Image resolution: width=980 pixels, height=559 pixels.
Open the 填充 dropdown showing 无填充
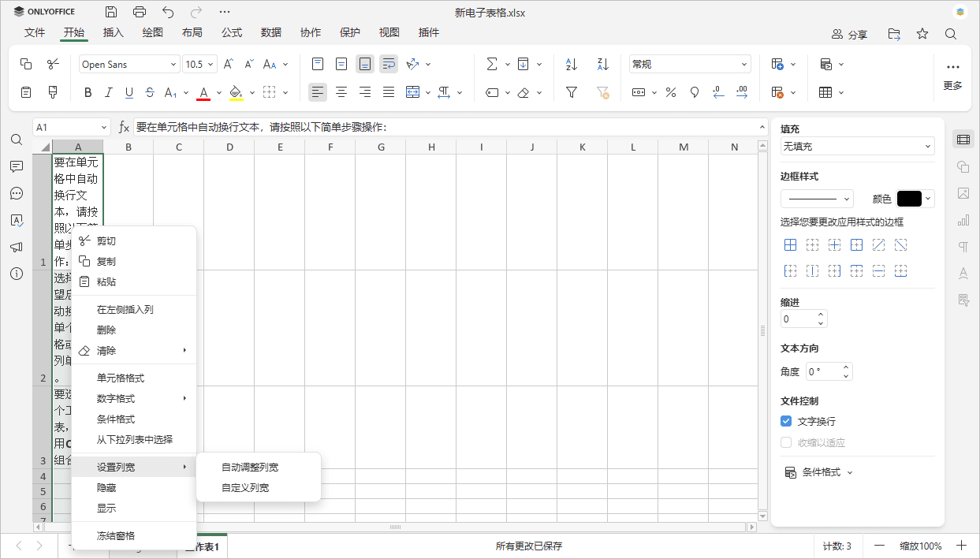857,146
